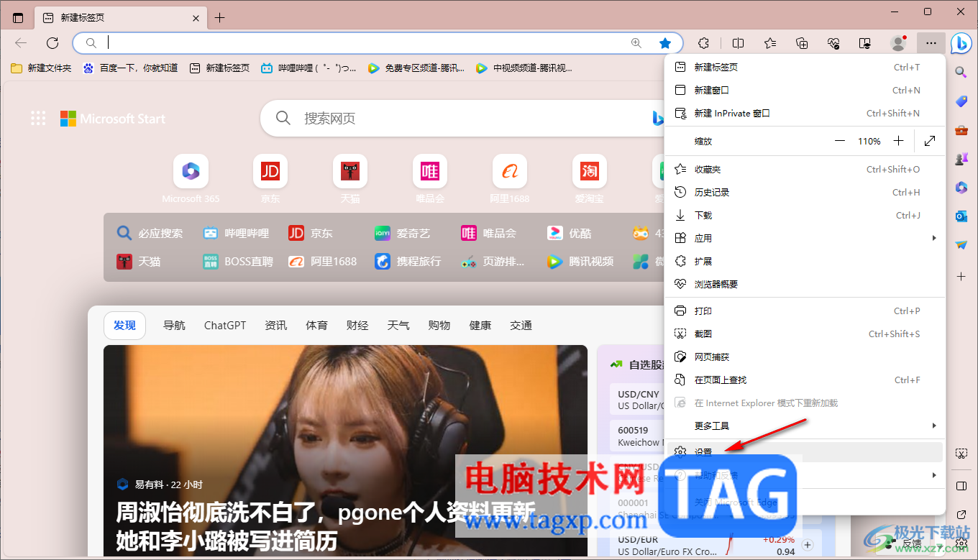
Task: Open the 哔哩哔哩 bookmark in favorites bar
Action: [309, 68]
